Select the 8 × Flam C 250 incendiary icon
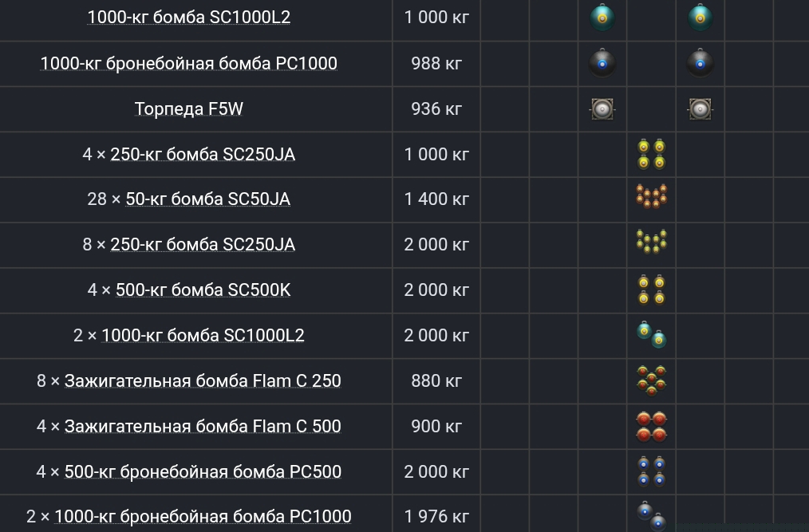Viewport: 809px width, 532px height. point(651,380)
